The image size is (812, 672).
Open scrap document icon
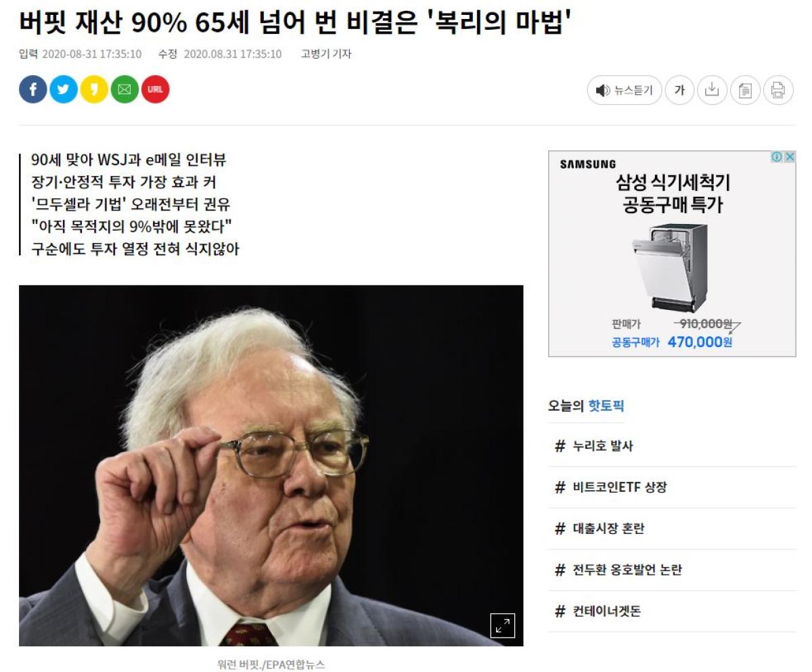pos(745,90)
